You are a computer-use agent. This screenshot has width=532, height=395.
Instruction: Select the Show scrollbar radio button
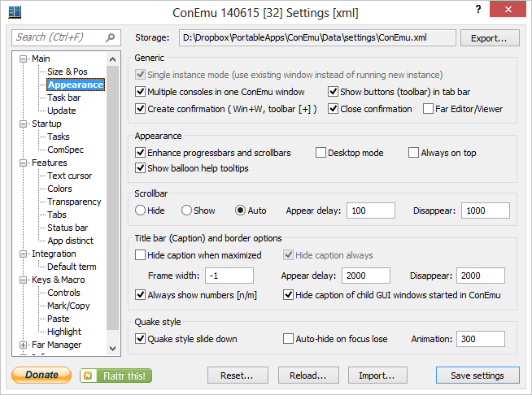186,211
